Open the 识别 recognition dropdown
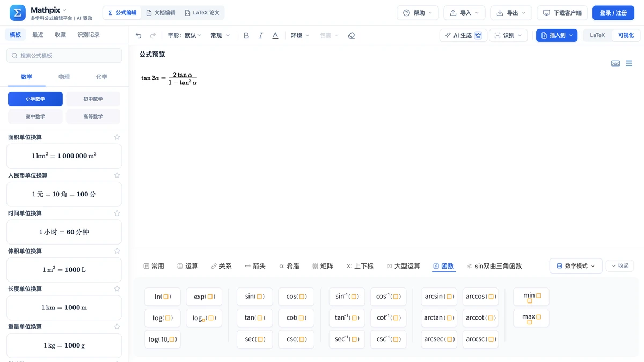Viewport: 644px width, 362px height. (x=508, y=35)
